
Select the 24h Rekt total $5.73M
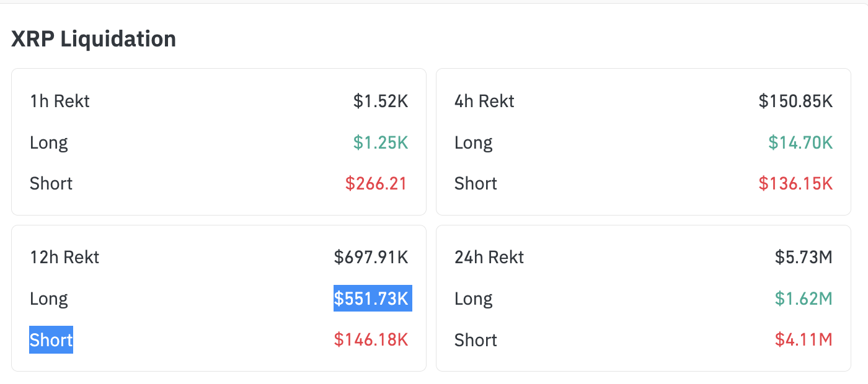[x=804, y=257]
